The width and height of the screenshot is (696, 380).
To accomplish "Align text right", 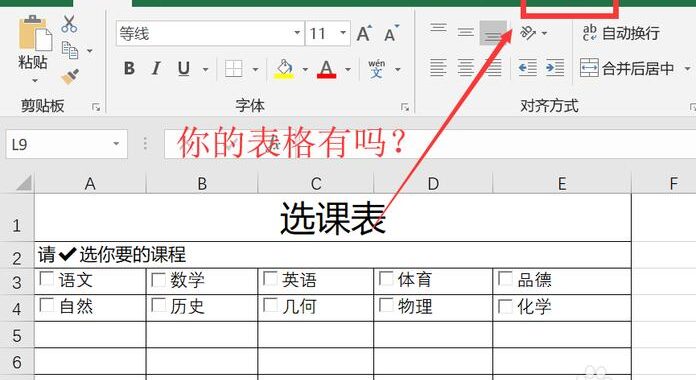I will click(x=493, y=68).
